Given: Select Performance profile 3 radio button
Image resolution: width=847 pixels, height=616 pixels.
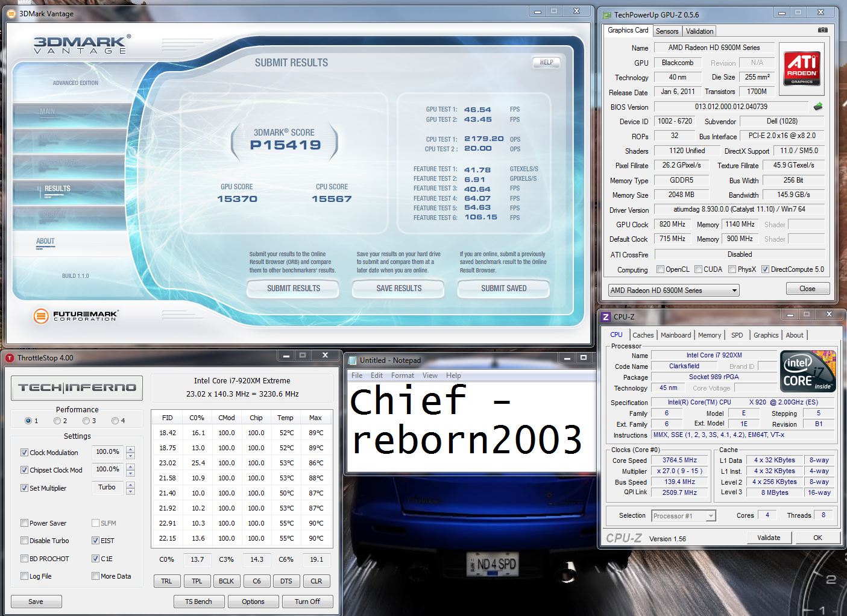Looking at the screenshot, I should coord(86,421).
